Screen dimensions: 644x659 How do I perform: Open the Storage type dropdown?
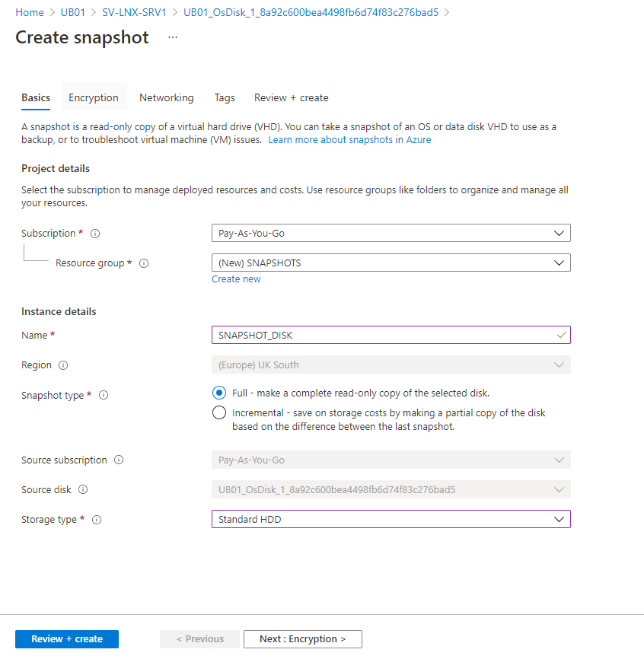click(391, 520)
